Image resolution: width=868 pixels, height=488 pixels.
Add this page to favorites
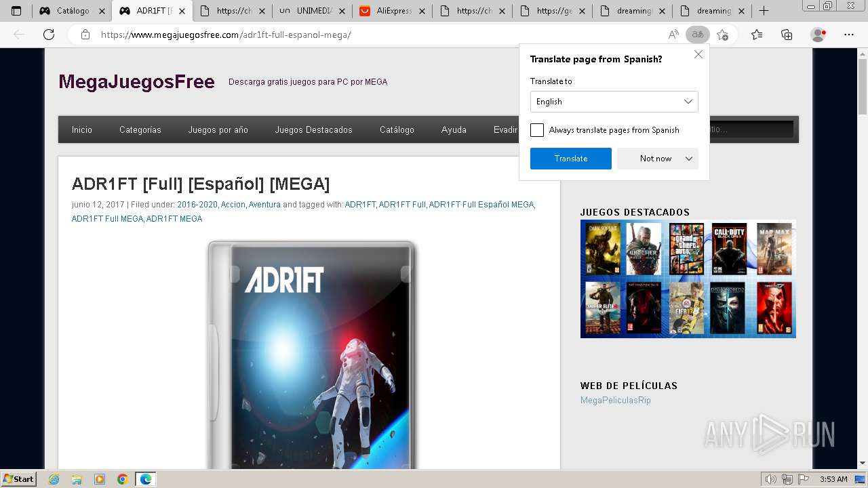click(x=723, y=35)
